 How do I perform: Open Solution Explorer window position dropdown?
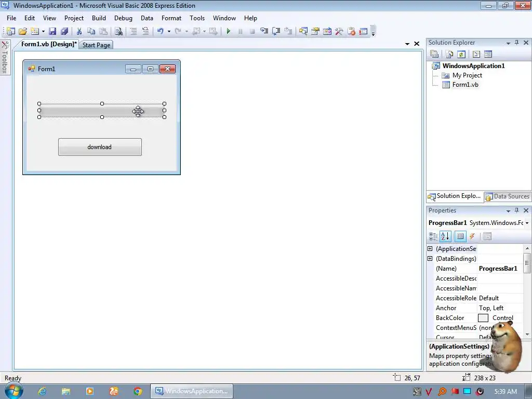508,43
